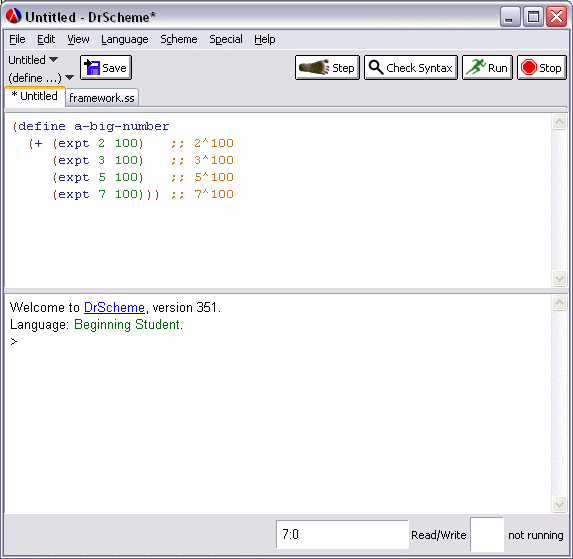Image resolution: width=573 pixels, height=559 pixels.
Task: Click the ';; 7^100' comment
Action: tap(202, 194)
